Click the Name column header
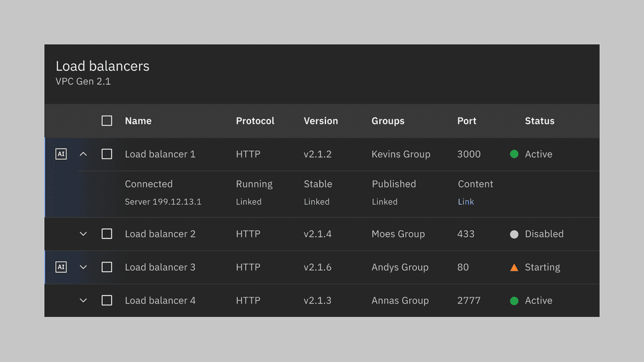 point(138,121)
